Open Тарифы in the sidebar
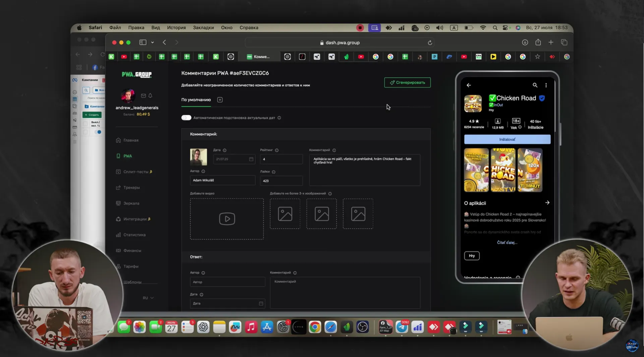 coord(127,266)
